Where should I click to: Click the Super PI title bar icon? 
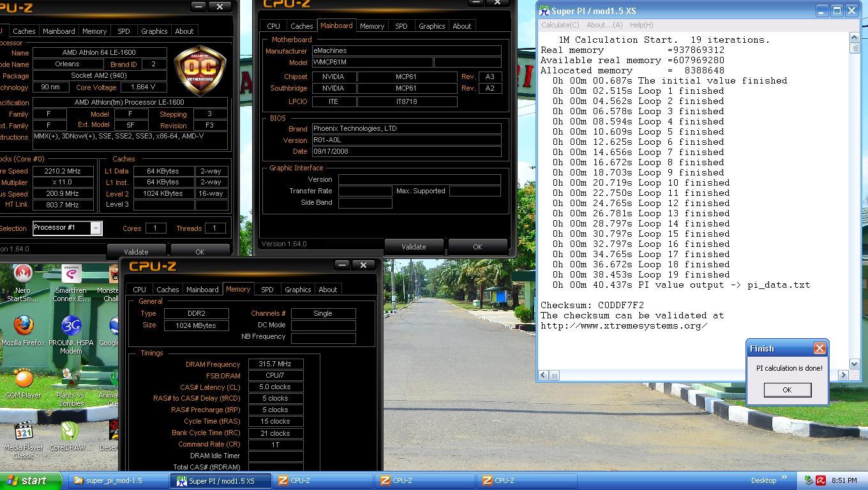(544, 10)
